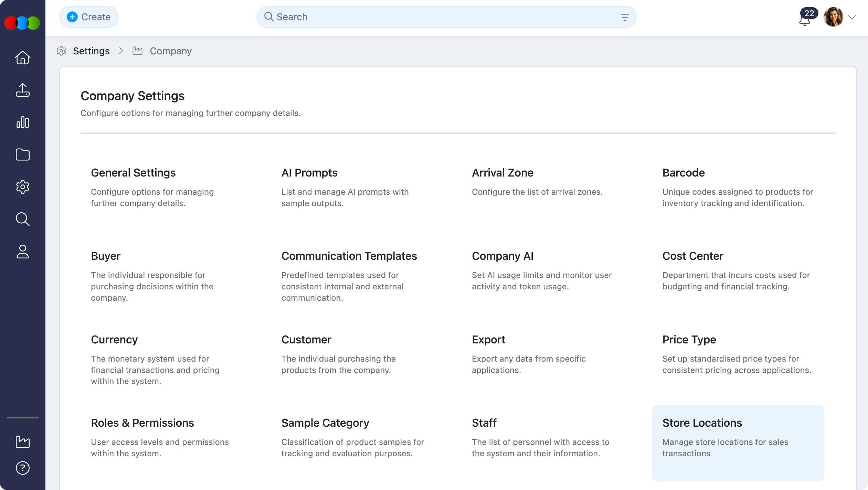Click the upload icon in sidebar
Viewport: 868px width, 490px height.
[23, 90]
